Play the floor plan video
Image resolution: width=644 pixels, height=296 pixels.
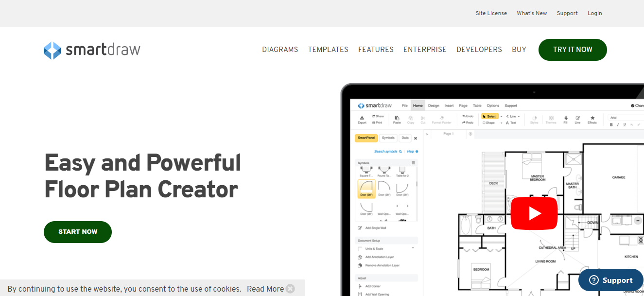[x=534, y=213]
